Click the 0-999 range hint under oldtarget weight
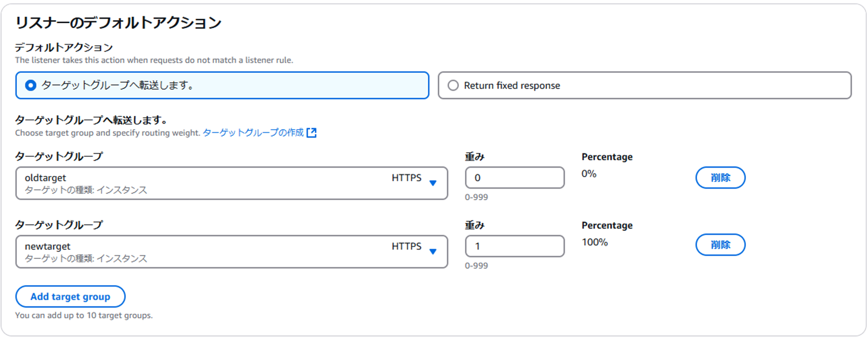Viewport: 868px width, 337px height. point(476,197)
